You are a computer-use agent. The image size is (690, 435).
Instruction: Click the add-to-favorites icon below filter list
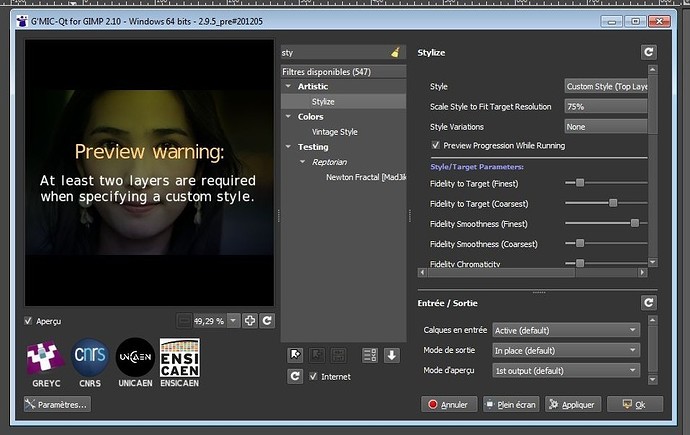295,354
